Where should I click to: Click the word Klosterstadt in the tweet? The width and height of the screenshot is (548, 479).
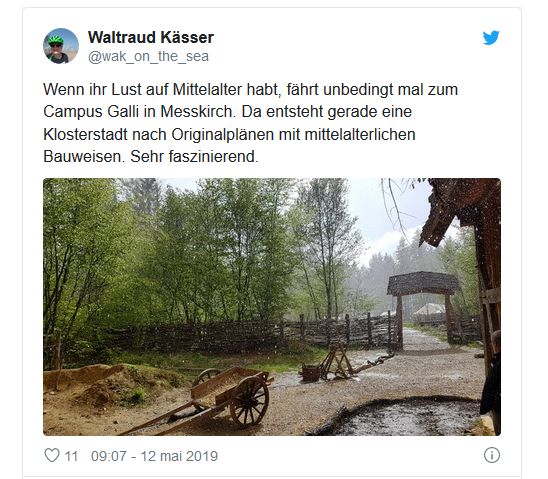(85, 135)
